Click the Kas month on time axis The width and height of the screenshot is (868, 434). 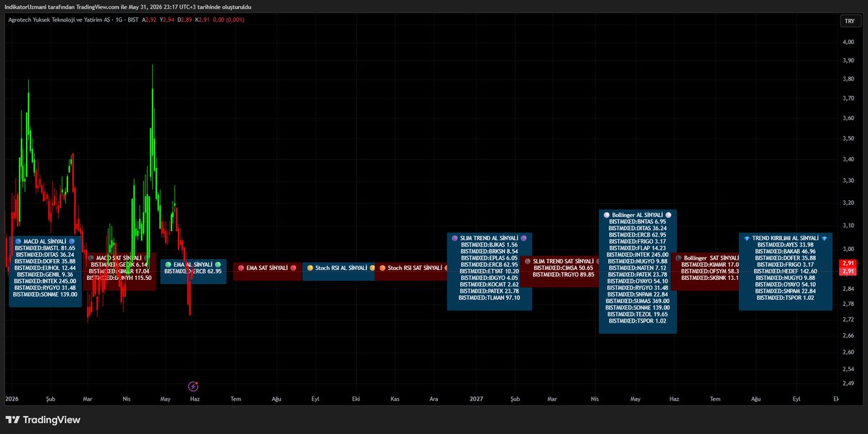395,399
